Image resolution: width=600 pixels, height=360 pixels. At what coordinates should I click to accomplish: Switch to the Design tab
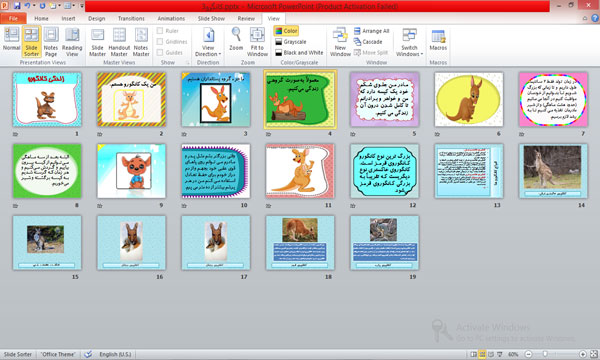(96, 18)
